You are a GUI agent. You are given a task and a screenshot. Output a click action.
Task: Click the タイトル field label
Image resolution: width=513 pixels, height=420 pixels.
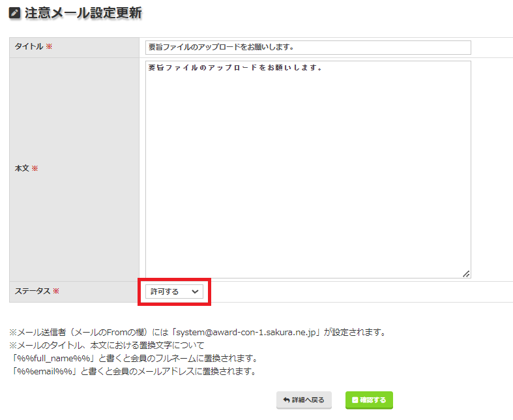29,46
